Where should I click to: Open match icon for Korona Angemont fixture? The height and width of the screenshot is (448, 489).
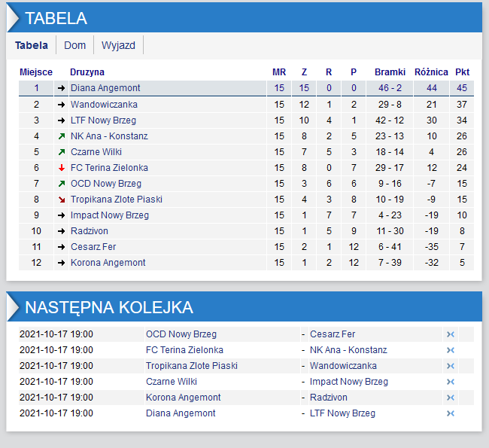click(450, 398)
